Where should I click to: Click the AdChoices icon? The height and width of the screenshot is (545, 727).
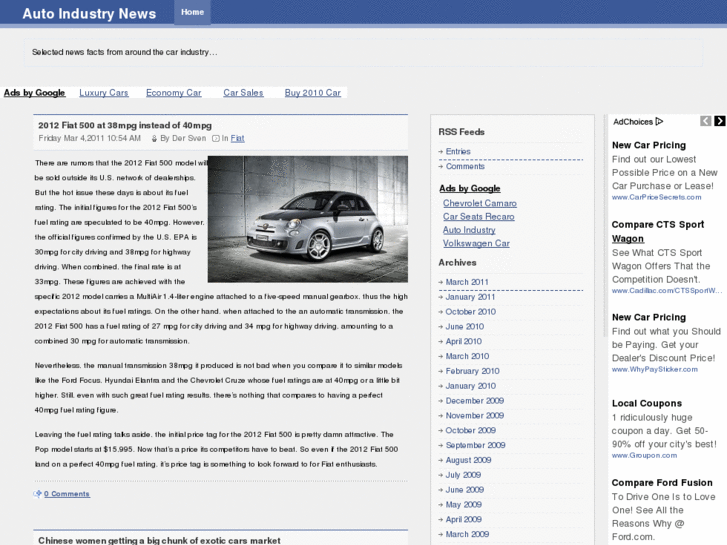[659, 122]
